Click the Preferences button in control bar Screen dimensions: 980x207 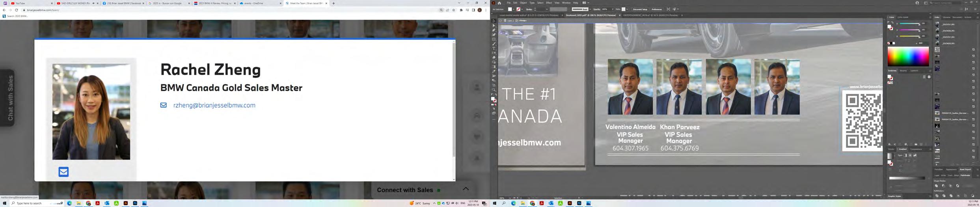(x=657, y=9)
